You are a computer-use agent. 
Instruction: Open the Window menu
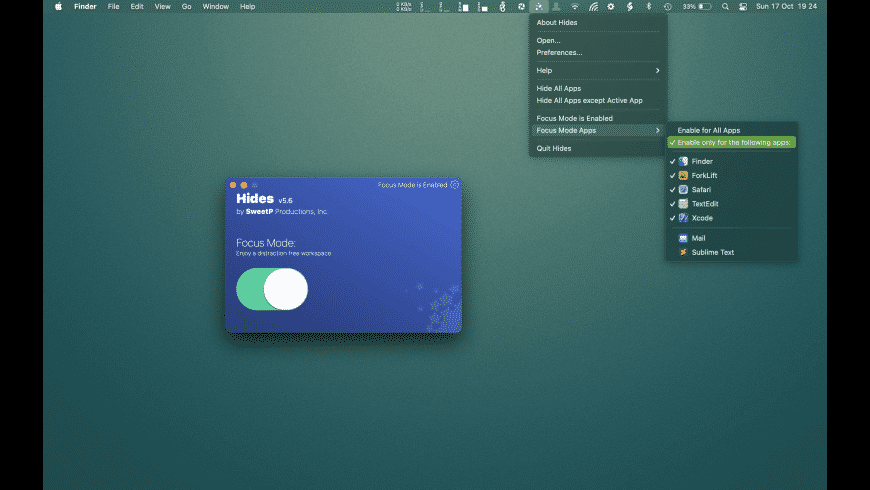(215, 7)
